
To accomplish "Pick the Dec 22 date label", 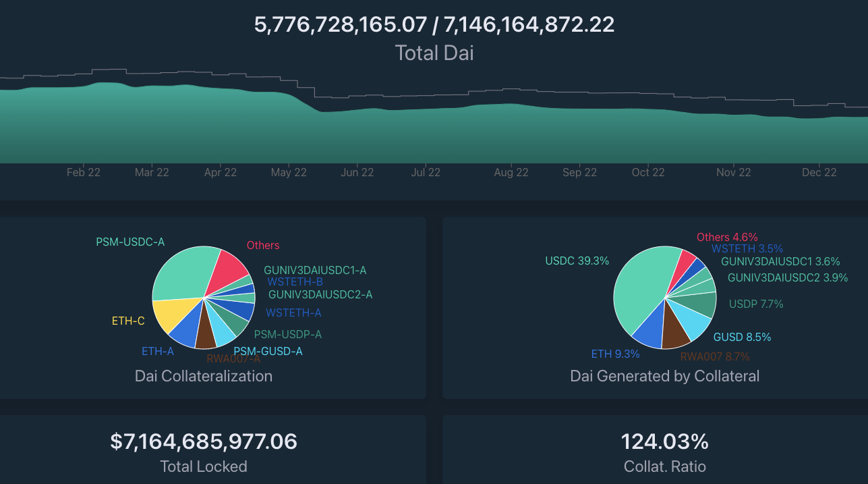I will pyautogui.click(x=819, y=172).
